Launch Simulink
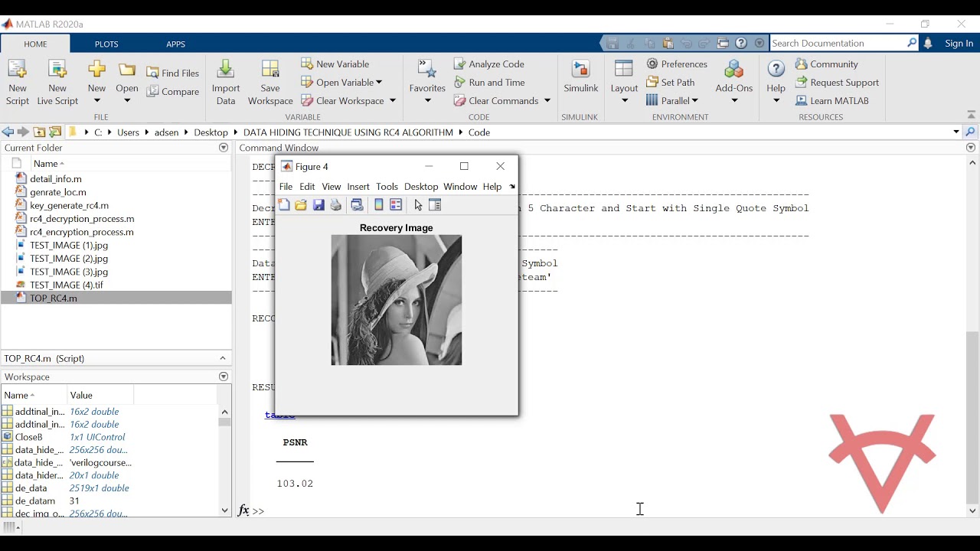 (x=580, y=77)
